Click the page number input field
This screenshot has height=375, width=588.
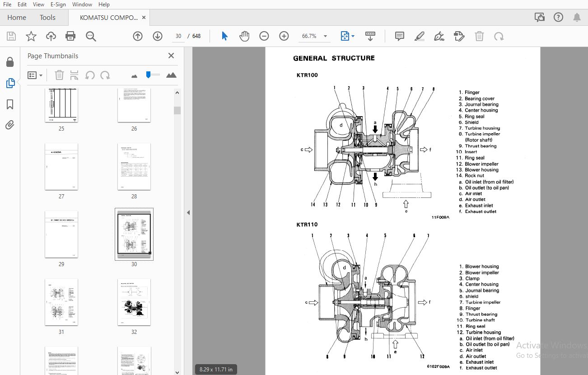tap(178, 36)
